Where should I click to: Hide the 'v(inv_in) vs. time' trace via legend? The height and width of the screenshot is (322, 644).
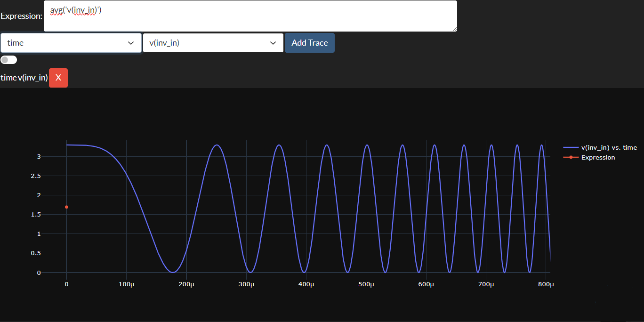tap(609, 147)
